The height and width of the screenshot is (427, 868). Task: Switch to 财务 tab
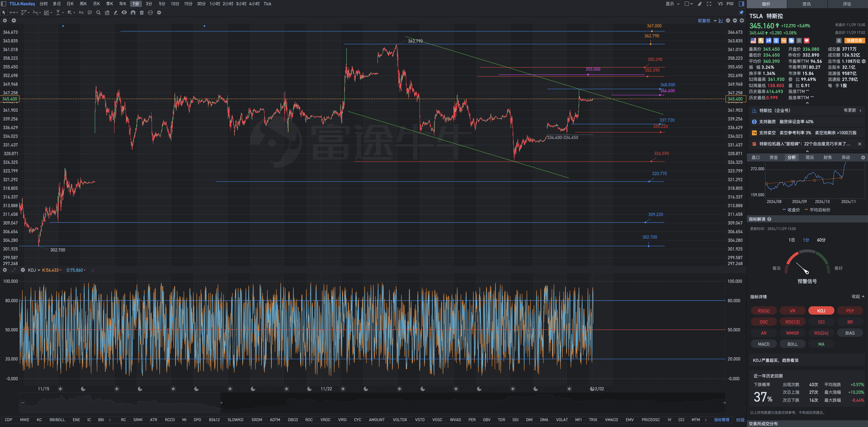pyautogui.click(x=828, y=157)
